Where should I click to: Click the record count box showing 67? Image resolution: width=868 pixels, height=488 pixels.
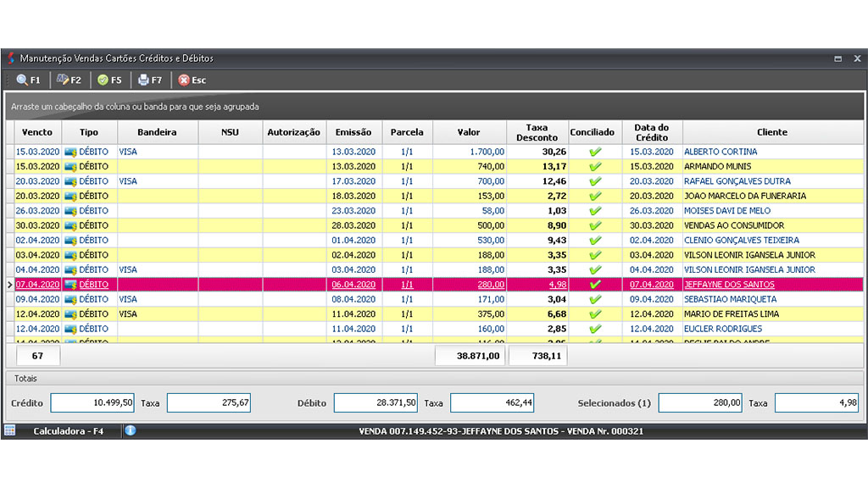(37, 356)
